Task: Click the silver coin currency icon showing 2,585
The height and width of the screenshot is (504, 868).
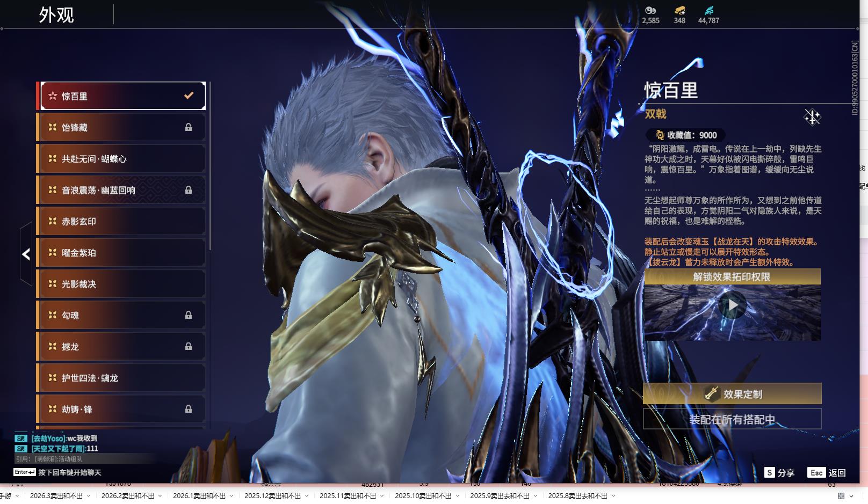Action: coord(650,10)
